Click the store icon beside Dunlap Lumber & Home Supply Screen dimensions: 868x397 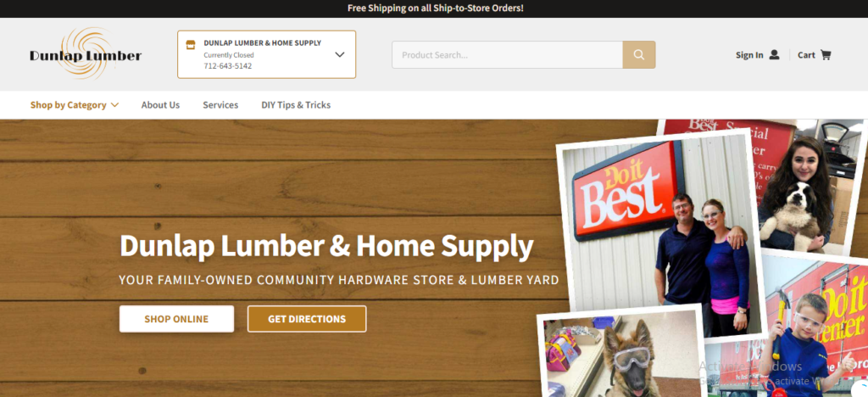[x=191, y=45]
